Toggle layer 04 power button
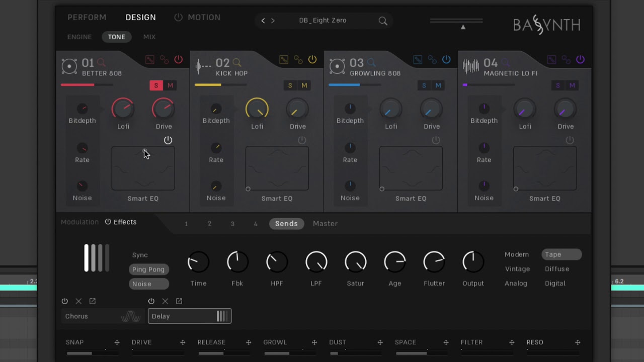Viewport: 644px width, 362px height. (580, 60)
